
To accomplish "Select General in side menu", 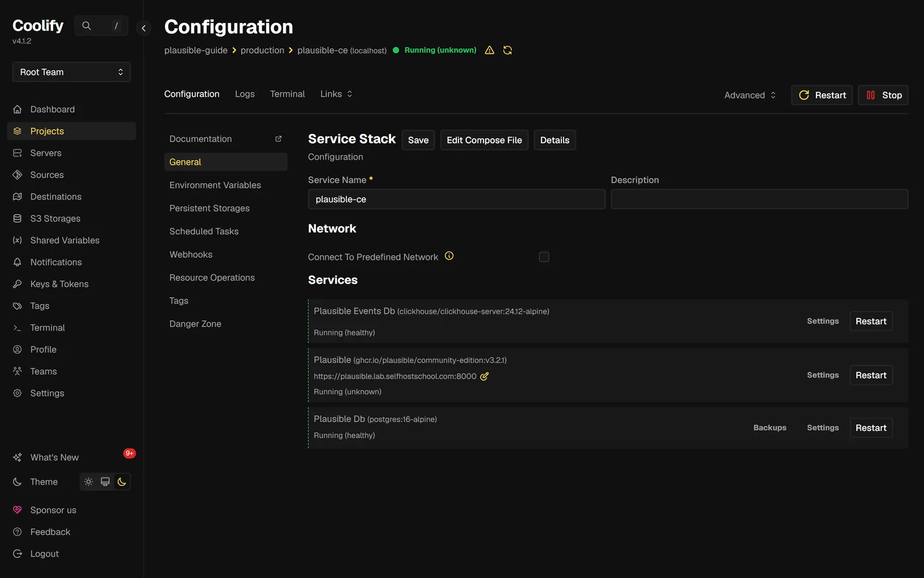I will (x=226, y=162).
